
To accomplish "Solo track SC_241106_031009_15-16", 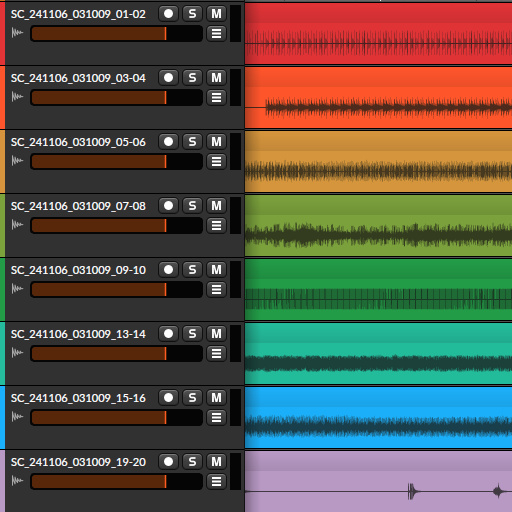I will tap(192, 398).
